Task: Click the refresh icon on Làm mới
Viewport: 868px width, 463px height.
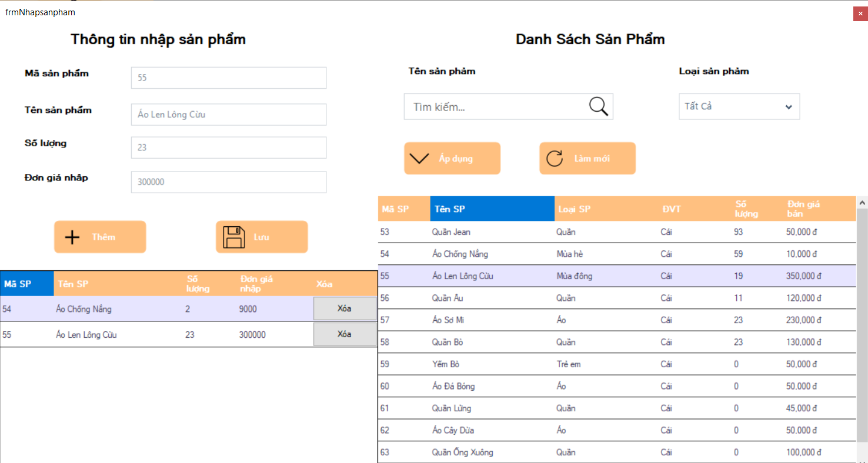Action: tap(555, 159)
